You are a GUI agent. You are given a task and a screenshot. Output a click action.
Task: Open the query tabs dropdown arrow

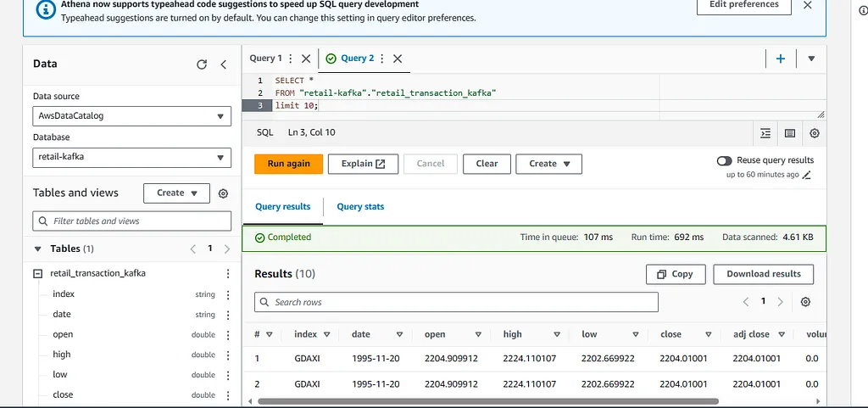pos(811,59)
